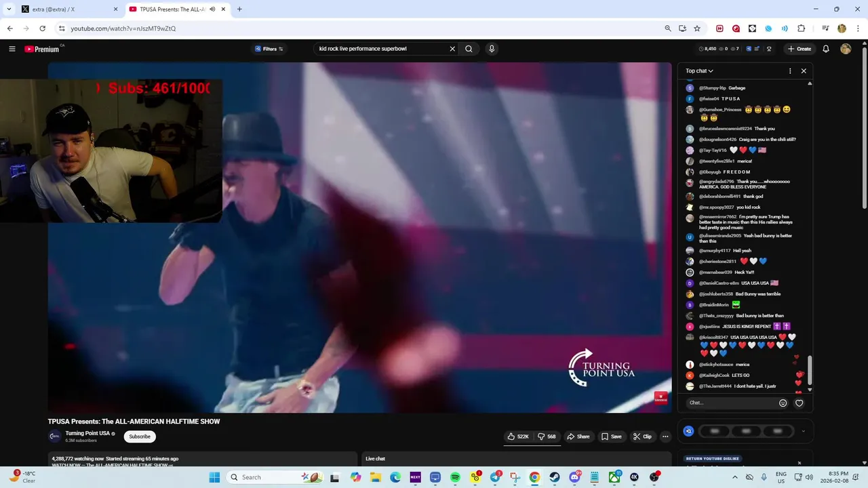The width and height of the screenshot is (868, 488).
Task: Install app icon in address bar
Action: (x=682, y=28)
